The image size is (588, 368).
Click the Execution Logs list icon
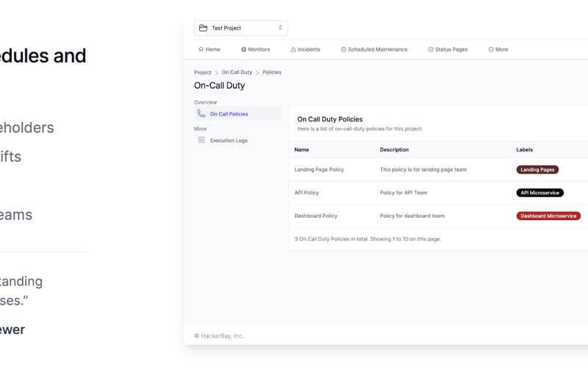coord(201,140)
